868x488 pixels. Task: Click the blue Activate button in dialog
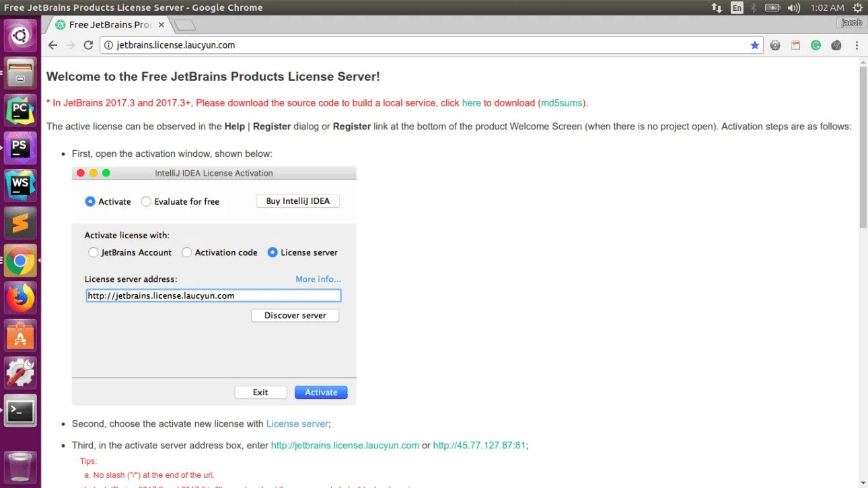321,392
